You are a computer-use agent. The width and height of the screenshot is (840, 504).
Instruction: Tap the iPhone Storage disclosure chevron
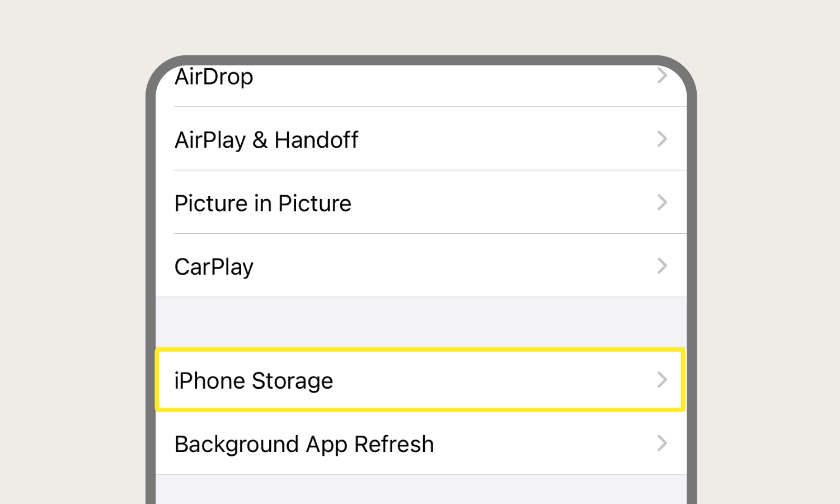tap(662, 380)
